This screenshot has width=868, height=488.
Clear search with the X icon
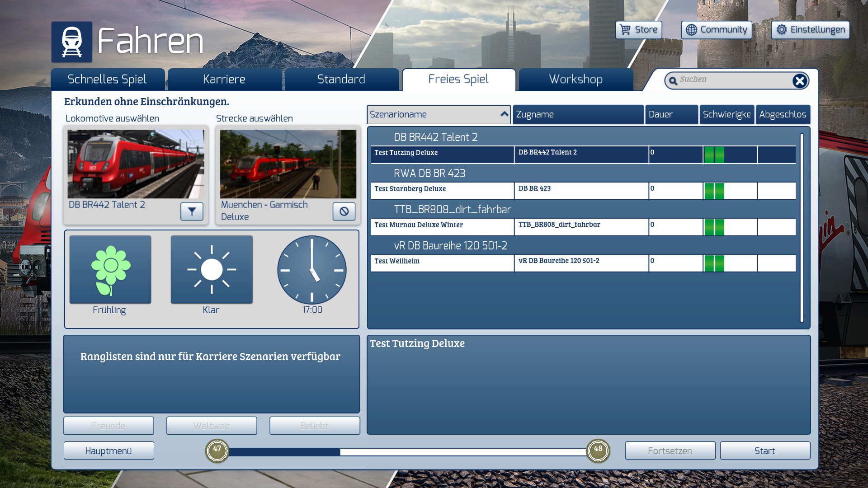[x=799, y=81]
